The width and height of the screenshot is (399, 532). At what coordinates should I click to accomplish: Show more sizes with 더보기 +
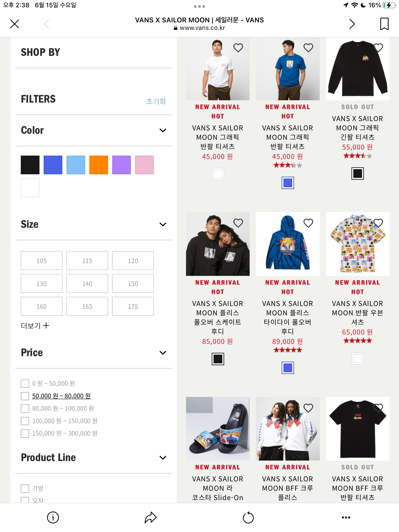(x=35, y=325)
